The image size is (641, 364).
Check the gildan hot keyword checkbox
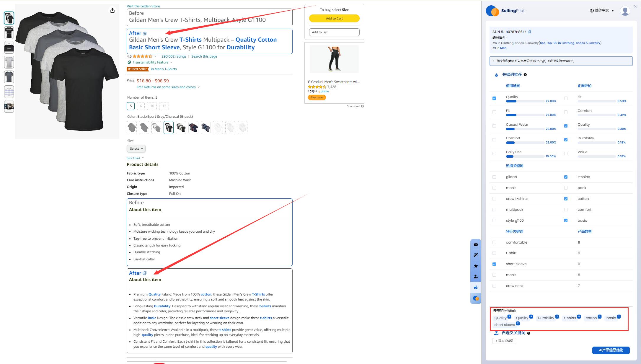pyautogui.click(x=494, y=177)
